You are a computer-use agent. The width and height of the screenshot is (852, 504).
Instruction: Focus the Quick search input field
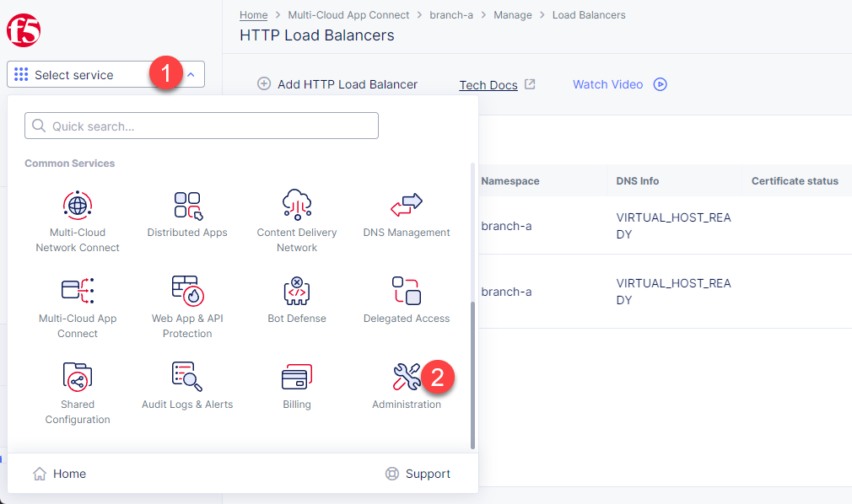click(x=202, y=126)
